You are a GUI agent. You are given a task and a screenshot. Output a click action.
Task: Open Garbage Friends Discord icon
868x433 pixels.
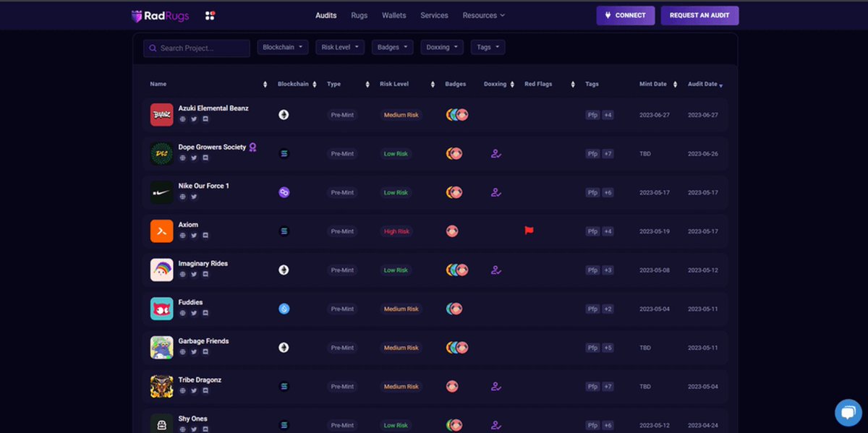205,351
